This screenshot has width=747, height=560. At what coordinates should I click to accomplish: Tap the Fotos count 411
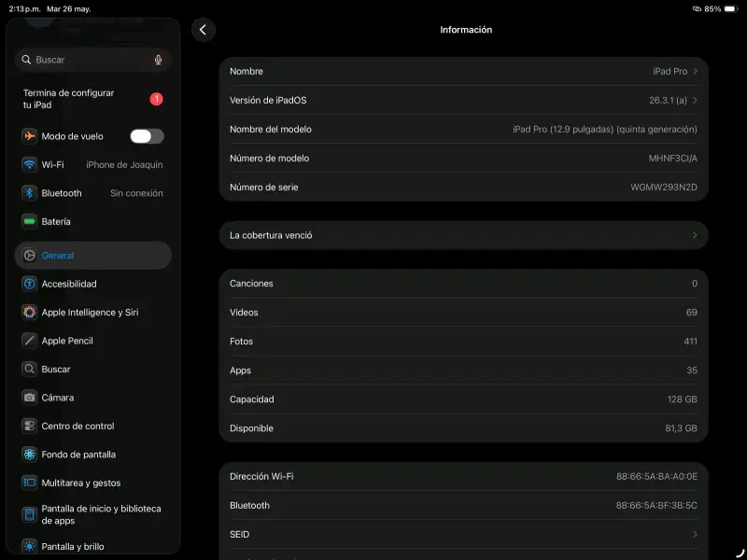(690, 342)
